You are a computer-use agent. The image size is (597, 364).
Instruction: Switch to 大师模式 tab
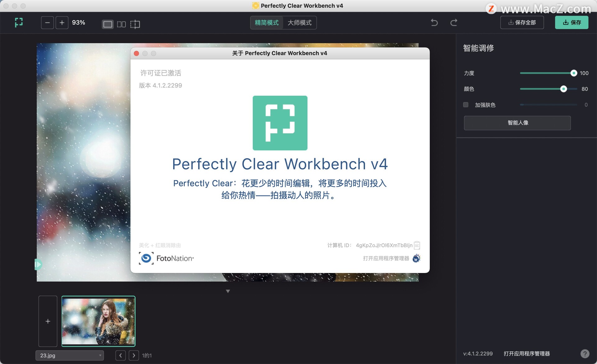pyautogui.click(x=300, y=23)
